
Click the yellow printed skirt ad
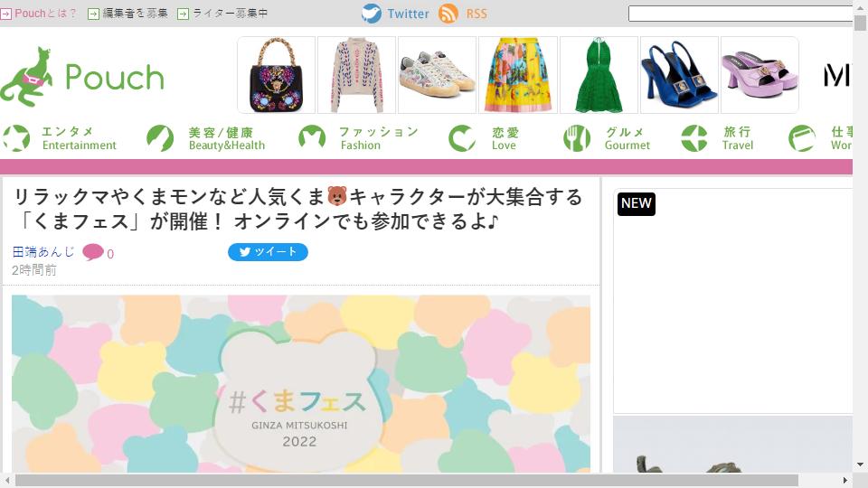[517, 75]
